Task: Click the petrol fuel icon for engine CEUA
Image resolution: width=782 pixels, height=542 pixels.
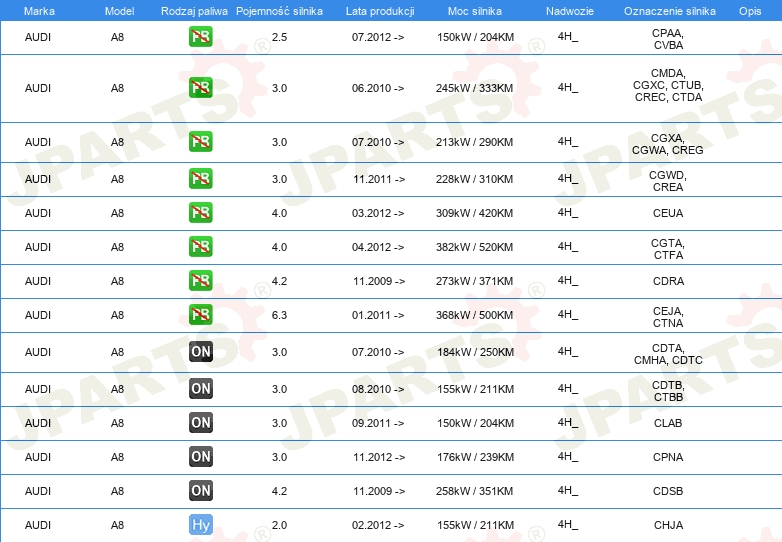Action: (x=200, y=212)
